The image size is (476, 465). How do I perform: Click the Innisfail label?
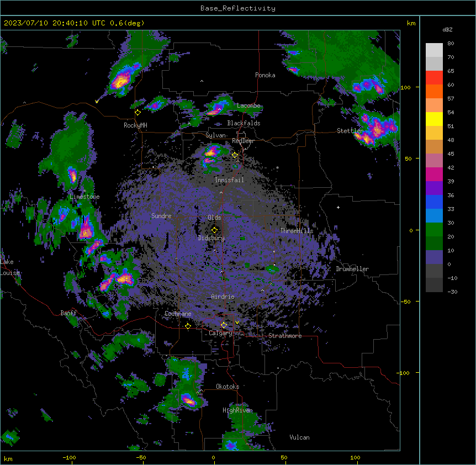click(229, 180)
